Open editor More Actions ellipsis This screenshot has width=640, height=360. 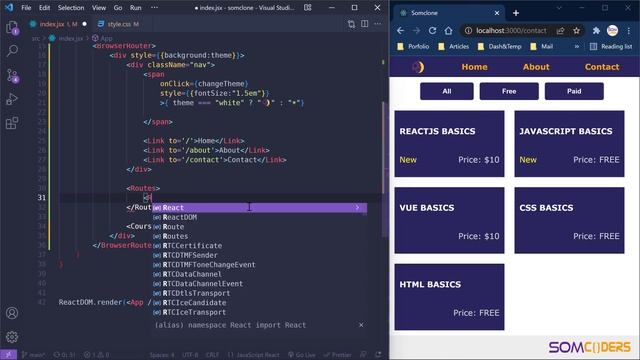click(x=378, y=24)
